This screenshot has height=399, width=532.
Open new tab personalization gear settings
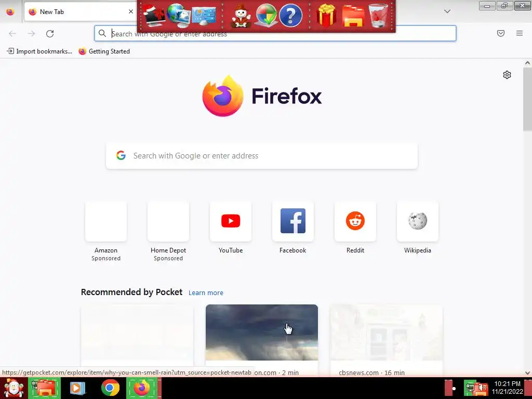[x=507, y=75]
